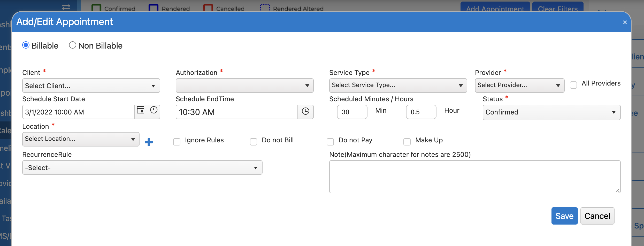Open the Schedule Start Date time picker
The height and width of the screenshot is (246, 644).
[154, 110]
